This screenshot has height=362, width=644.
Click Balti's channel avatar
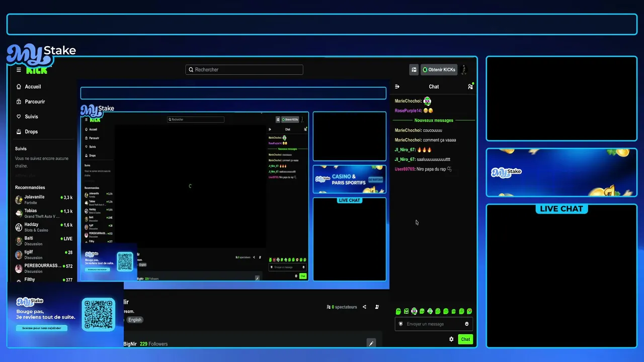point(19,241)
